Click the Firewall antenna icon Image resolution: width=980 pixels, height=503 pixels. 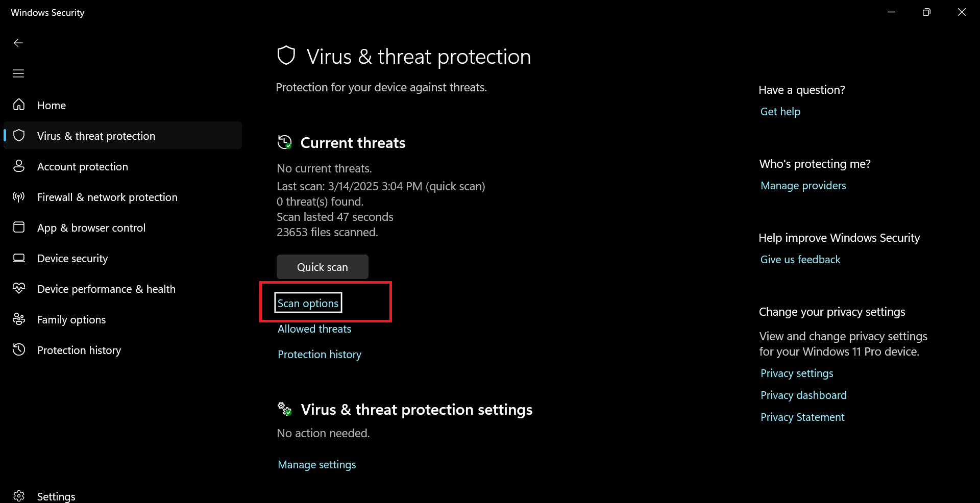pos(19,197)
